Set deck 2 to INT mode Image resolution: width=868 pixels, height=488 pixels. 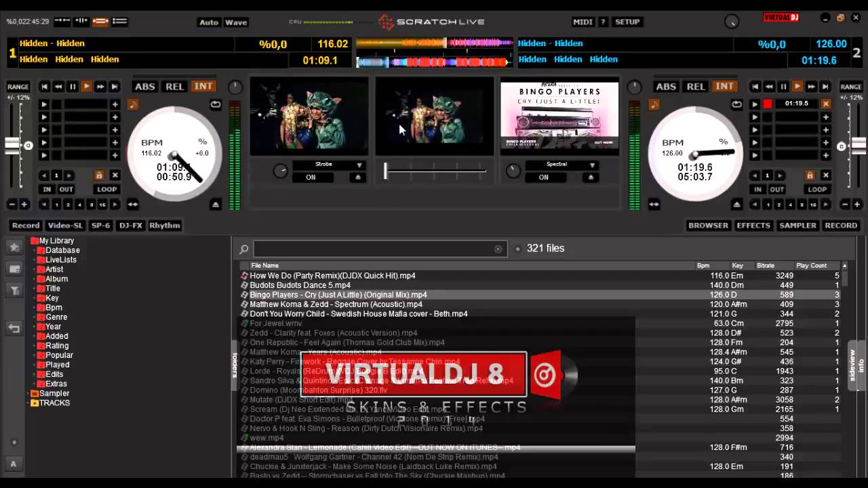(724, 86)
